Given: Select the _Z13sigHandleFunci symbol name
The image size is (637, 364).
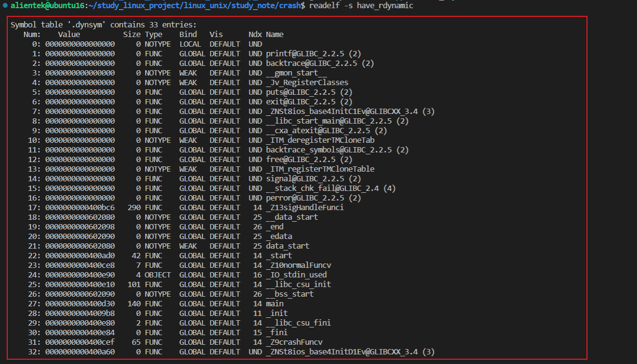Looking at the screenshot, I should point(305,207).
